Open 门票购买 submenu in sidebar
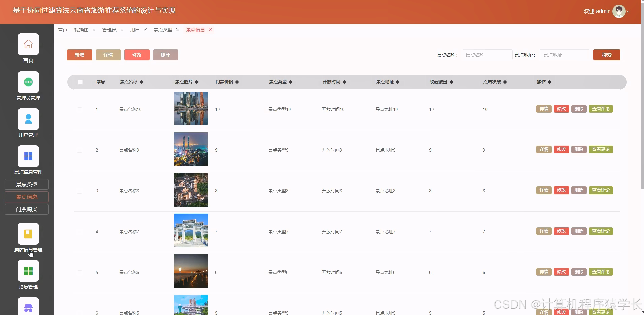Image resolution: width=644 pixels, height=315 pixels. tap(27, 209)
